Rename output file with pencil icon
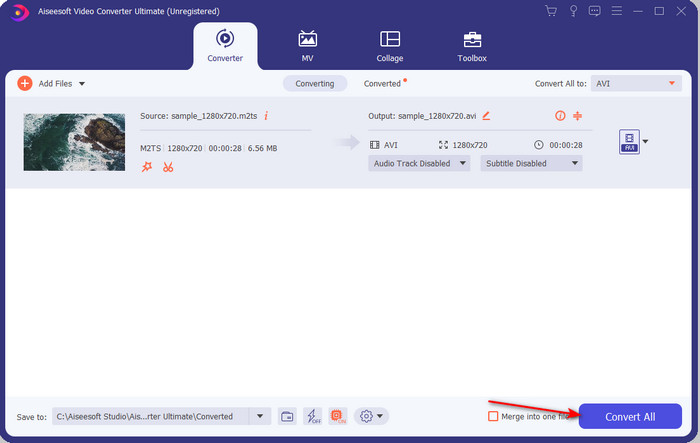Viewport: 700px width, 443px height. (486, 116)
